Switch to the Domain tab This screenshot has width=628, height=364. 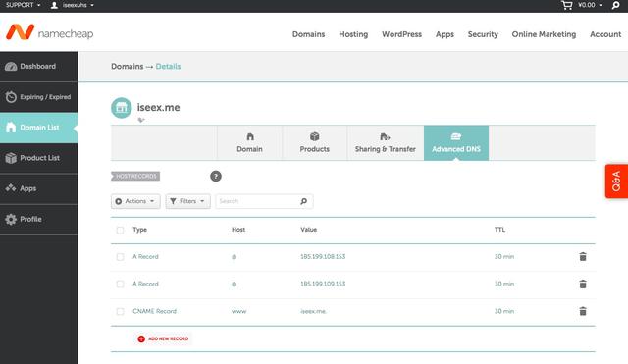249,143
